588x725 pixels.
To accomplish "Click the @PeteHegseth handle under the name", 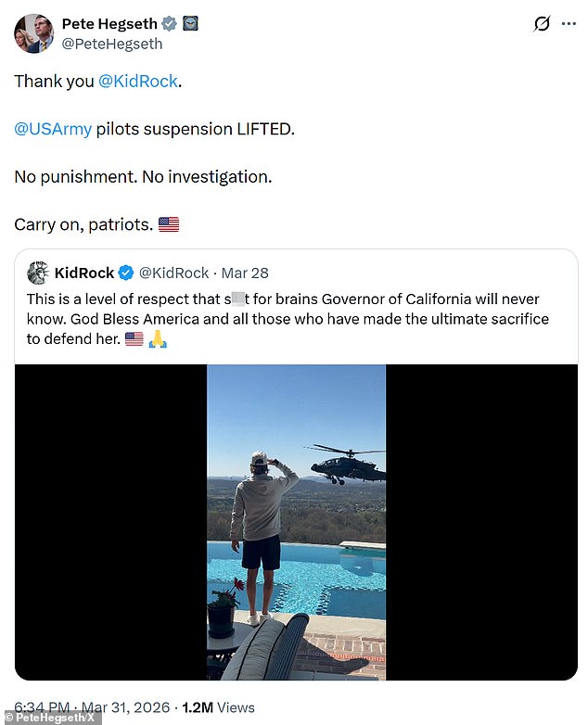I will click(112, 44).
